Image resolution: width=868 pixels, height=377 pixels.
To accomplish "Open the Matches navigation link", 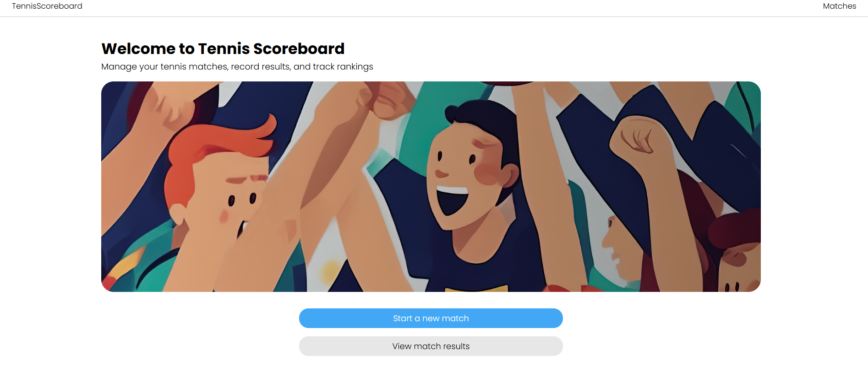I will 839,6.
